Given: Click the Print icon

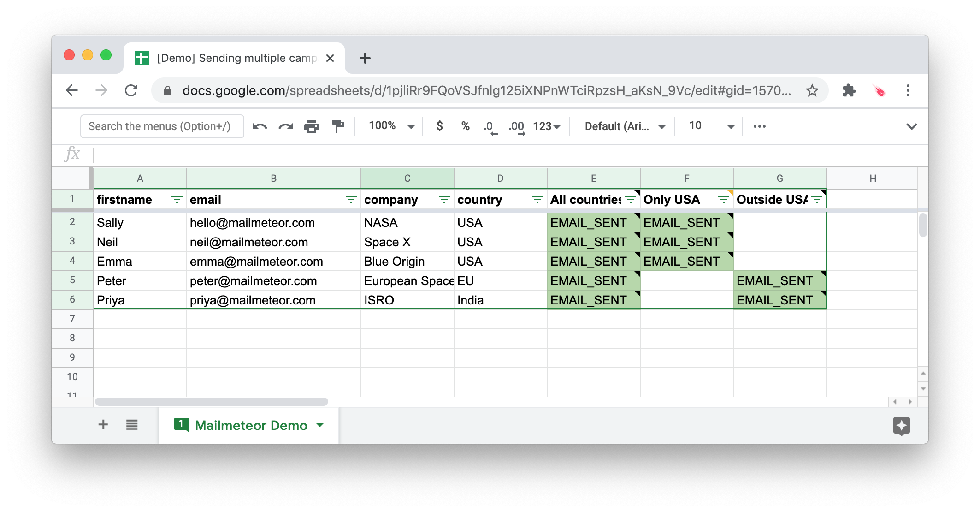Looking at the screenshot, I should click(312, 126).
